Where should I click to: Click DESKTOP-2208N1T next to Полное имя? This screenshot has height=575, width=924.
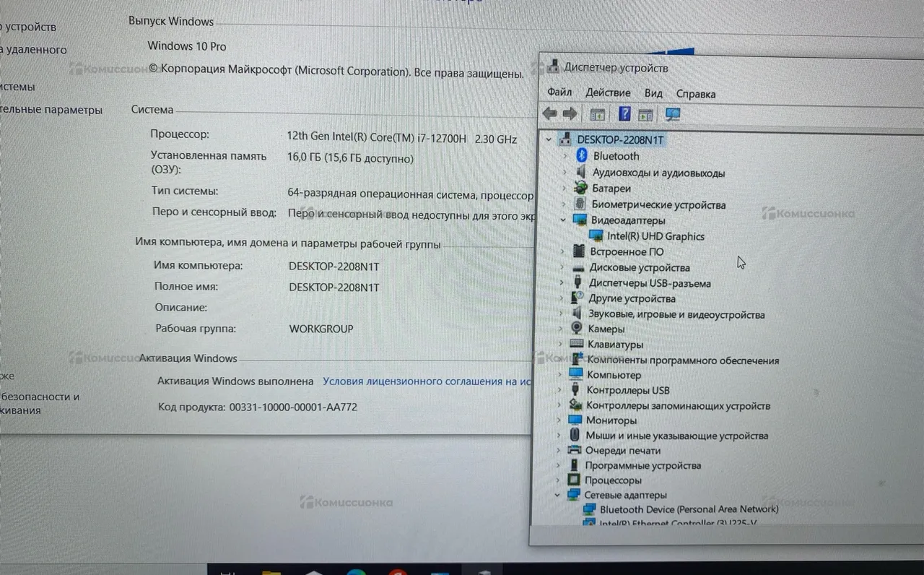[x=334, y=287]
